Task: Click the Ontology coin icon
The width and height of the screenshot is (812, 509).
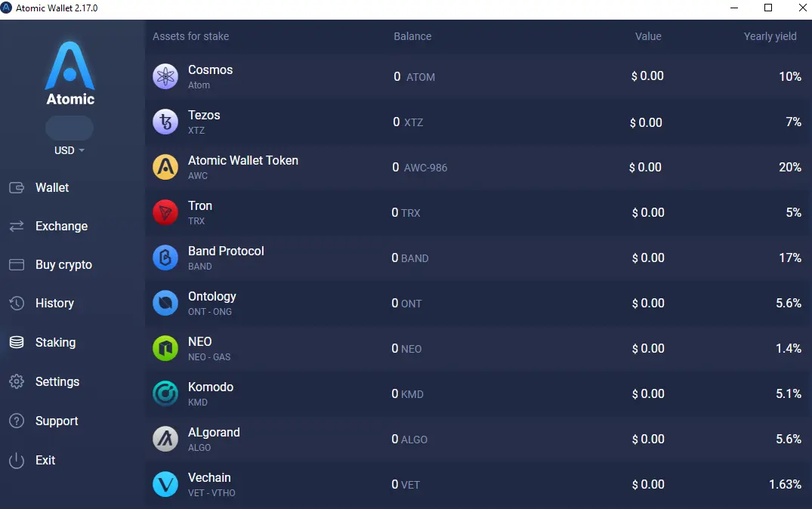Action: click(165, 303)
